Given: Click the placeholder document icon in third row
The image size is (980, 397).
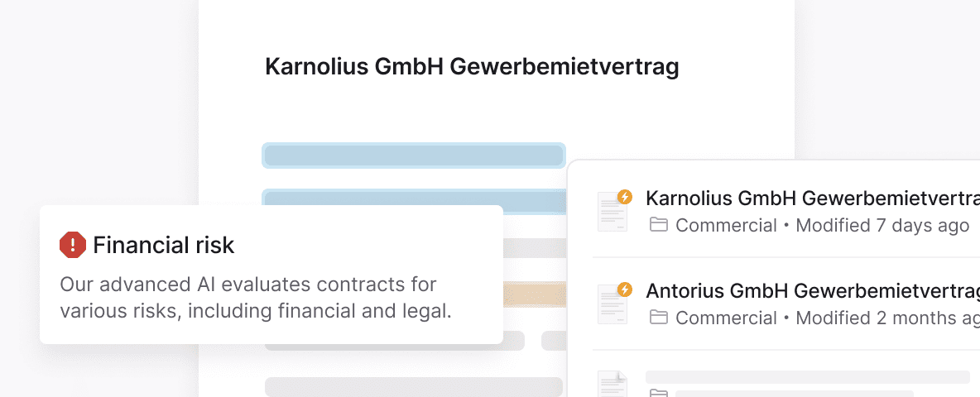Looking at the screenshot, I should [x=612, y=385].
